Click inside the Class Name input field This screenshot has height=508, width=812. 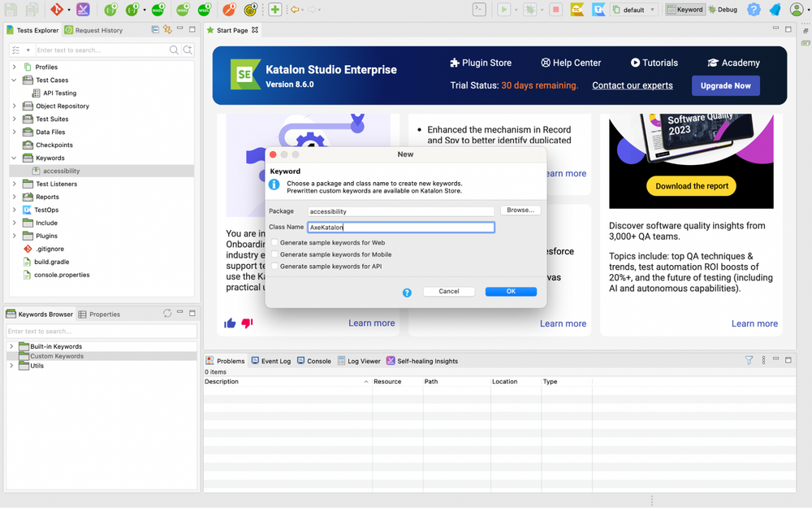[400, 227]
